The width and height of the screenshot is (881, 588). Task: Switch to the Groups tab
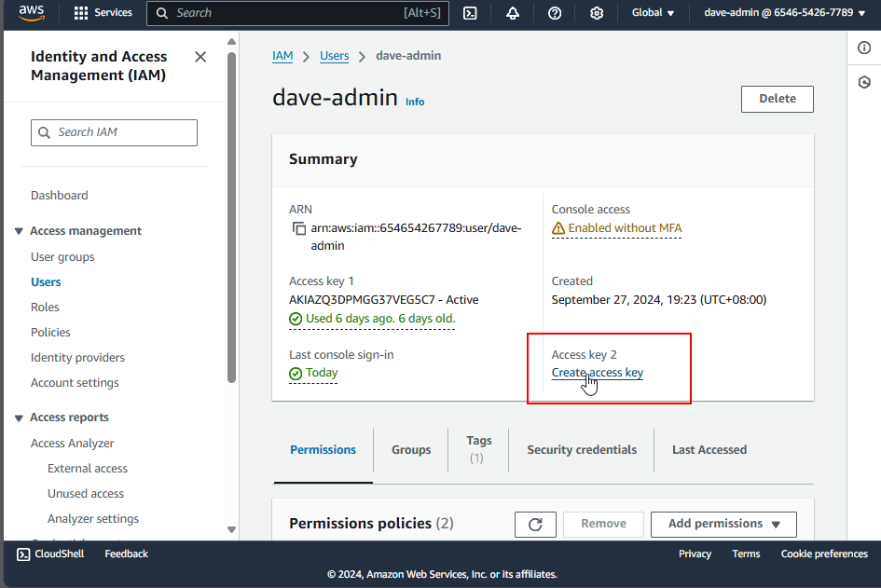(411, 449)
